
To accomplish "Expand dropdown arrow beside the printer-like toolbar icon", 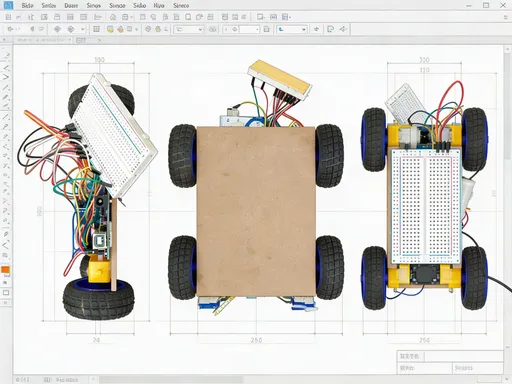I will tap(132, 17).
